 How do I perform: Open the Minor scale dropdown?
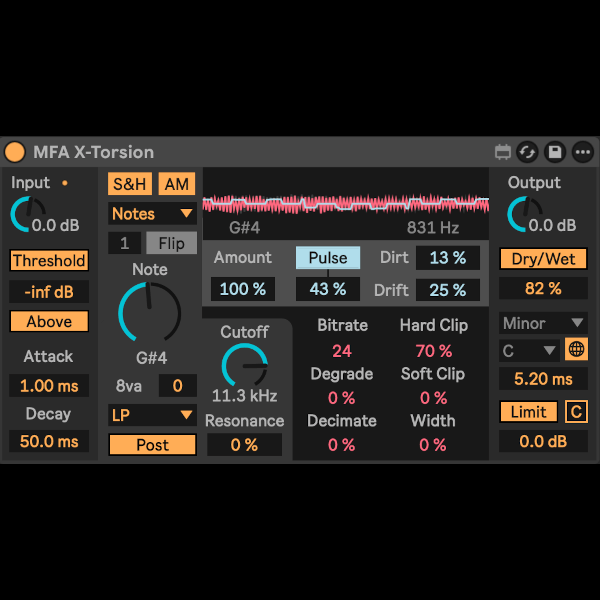(543, 323)
